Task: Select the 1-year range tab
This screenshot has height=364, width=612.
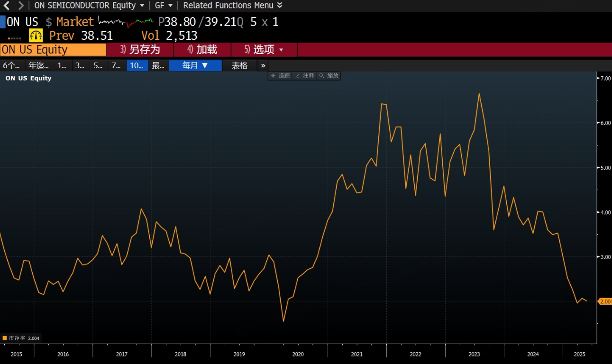Action: pos(63,65)
